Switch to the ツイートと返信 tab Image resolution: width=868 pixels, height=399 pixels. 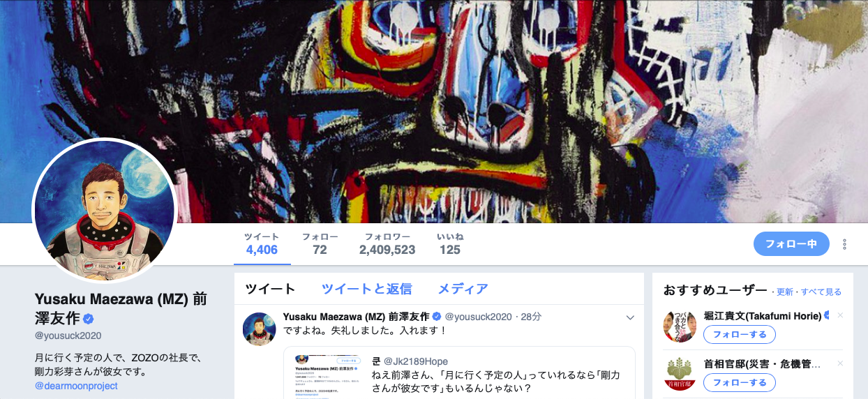point(366,289)
